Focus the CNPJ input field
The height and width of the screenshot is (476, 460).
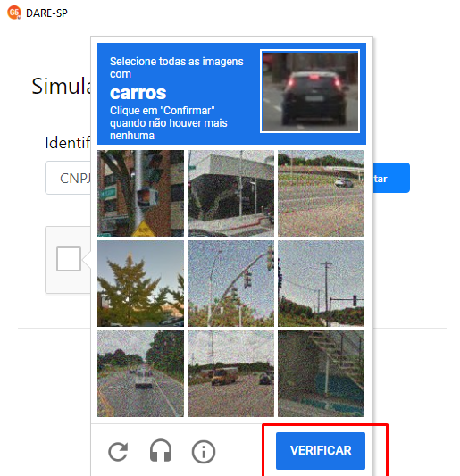tap(68, 178)
